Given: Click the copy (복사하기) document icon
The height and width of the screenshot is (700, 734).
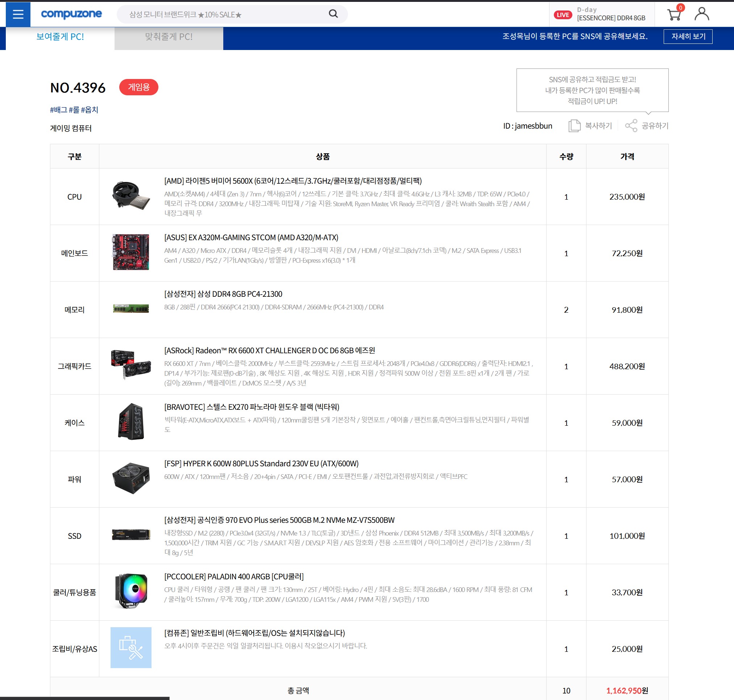Looking at the screenshot, I should 574,126.
